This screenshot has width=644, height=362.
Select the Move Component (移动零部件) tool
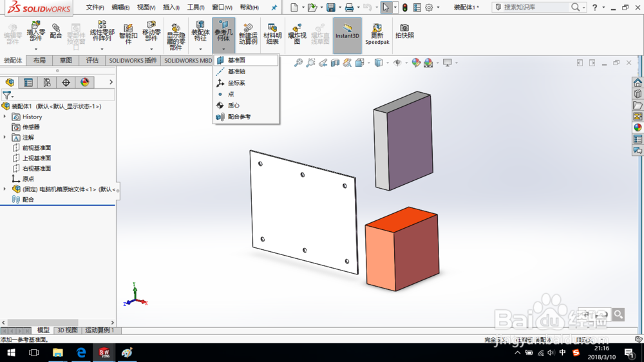coord(151,31)
